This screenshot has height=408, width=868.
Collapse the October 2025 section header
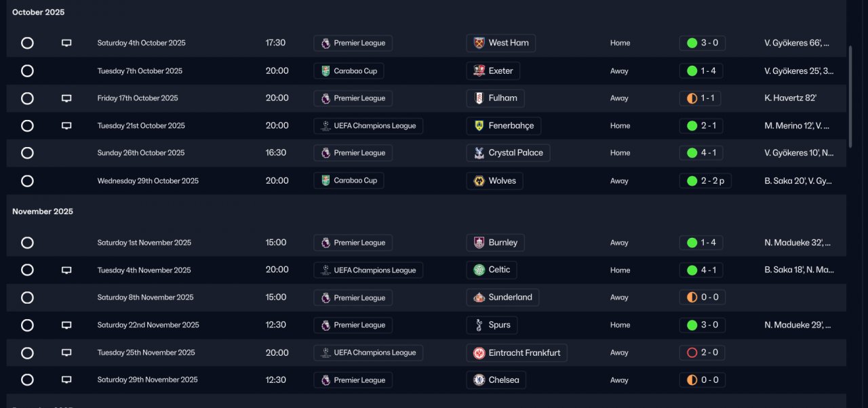[39, 12]
